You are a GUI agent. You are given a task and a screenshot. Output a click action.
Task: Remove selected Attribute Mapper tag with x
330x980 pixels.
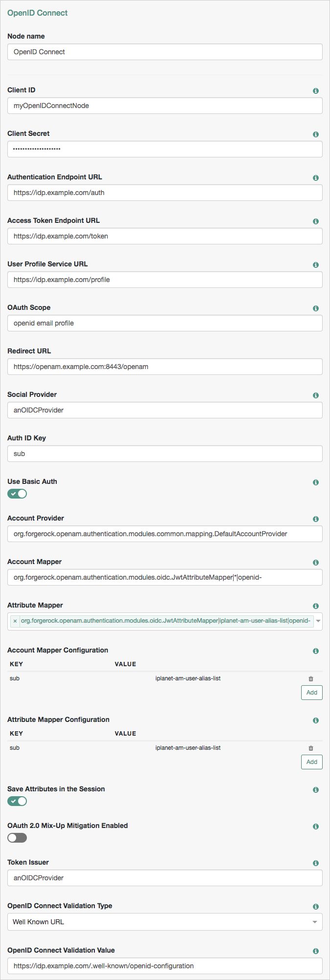coord(15,621)
